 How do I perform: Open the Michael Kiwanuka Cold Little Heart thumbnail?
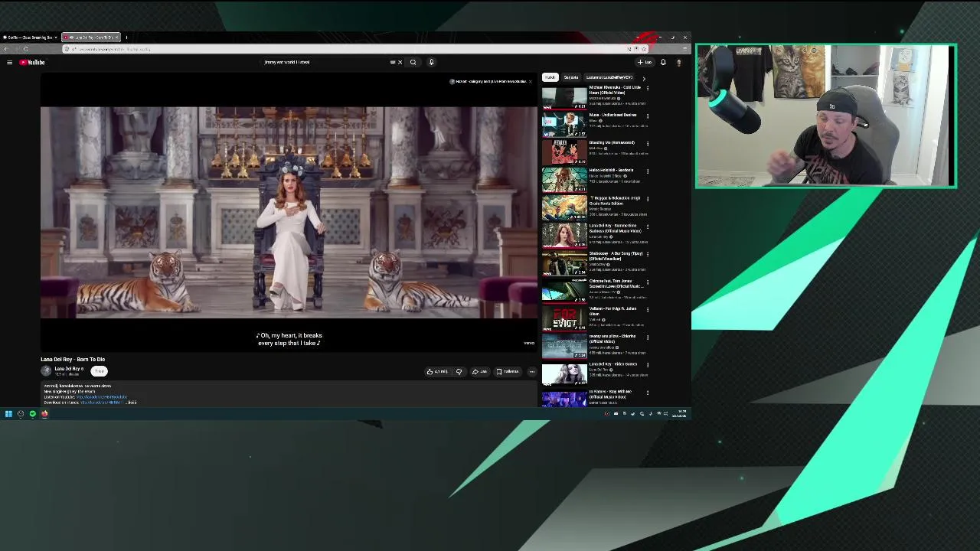click(x=564, y=97)
